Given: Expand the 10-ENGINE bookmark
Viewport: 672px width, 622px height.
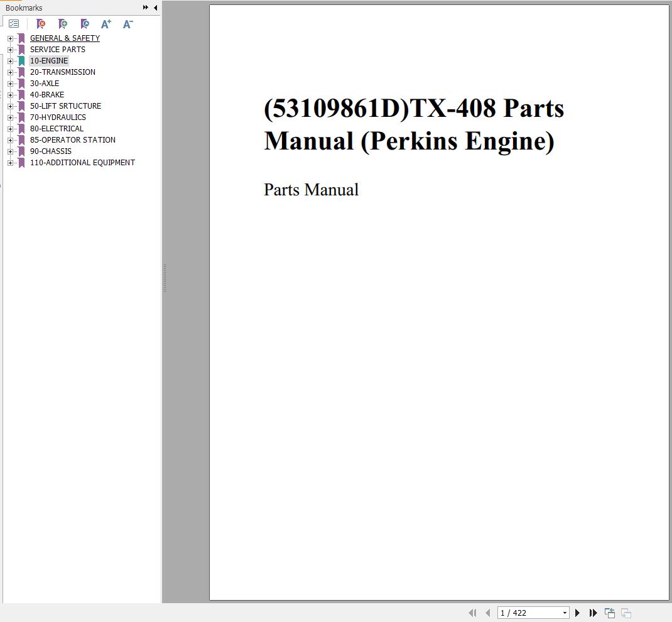Looking at the screenshot, I should click(x=10, y=61).
